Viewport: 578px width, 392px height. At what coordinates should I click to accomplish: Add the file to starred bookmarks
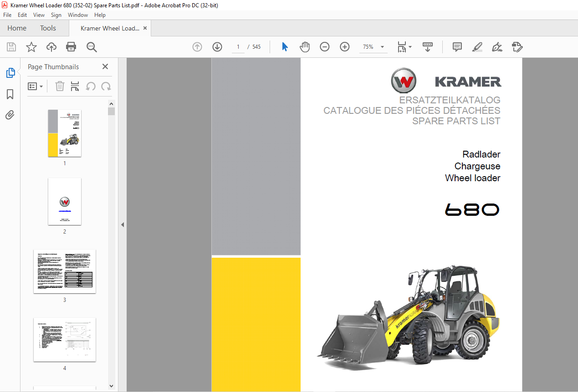click(31, 47)
